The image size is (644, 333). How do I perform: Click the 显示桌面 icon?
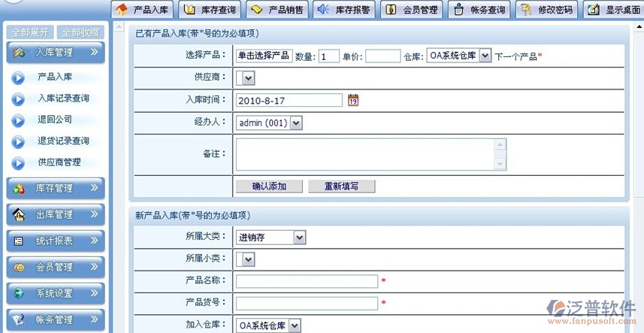594,10
